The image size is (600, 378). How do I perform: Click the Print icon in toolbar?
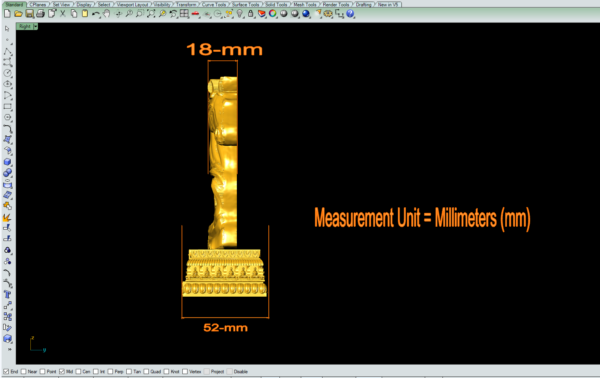(x=40, y=14)
